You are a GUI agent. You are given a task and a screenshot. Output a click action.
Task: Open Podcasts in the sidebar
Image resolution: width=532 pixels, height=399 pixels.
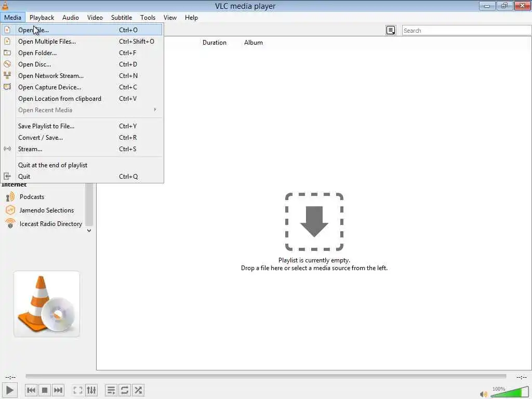[x=32, y=197]
